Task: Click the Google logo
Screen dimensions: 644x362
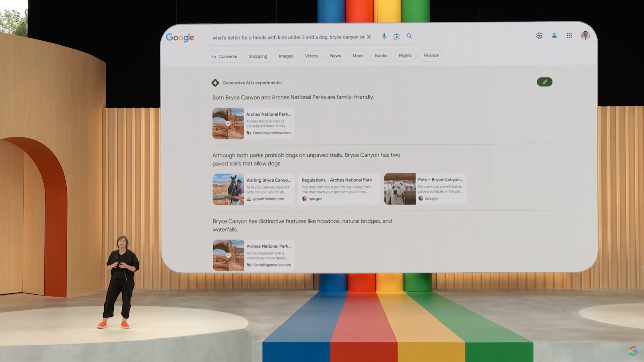Action: (180, 37)
